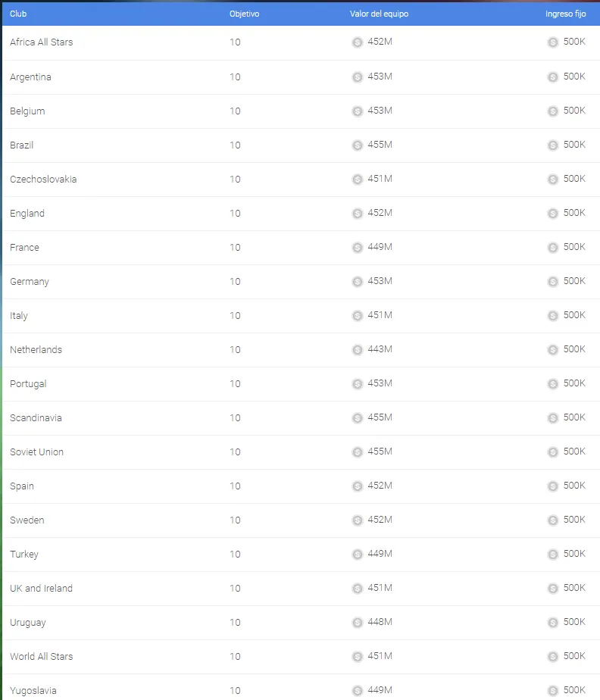
Task: Click the coin icon for Uruguay's 448M value
Action: [357, 622]
